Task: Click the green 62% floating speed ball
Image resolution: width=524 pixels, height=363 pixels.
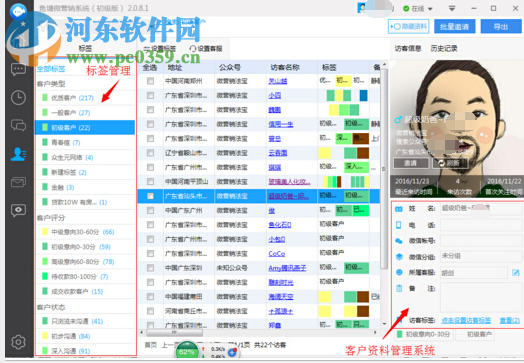Action: click(x=186, y=352)
